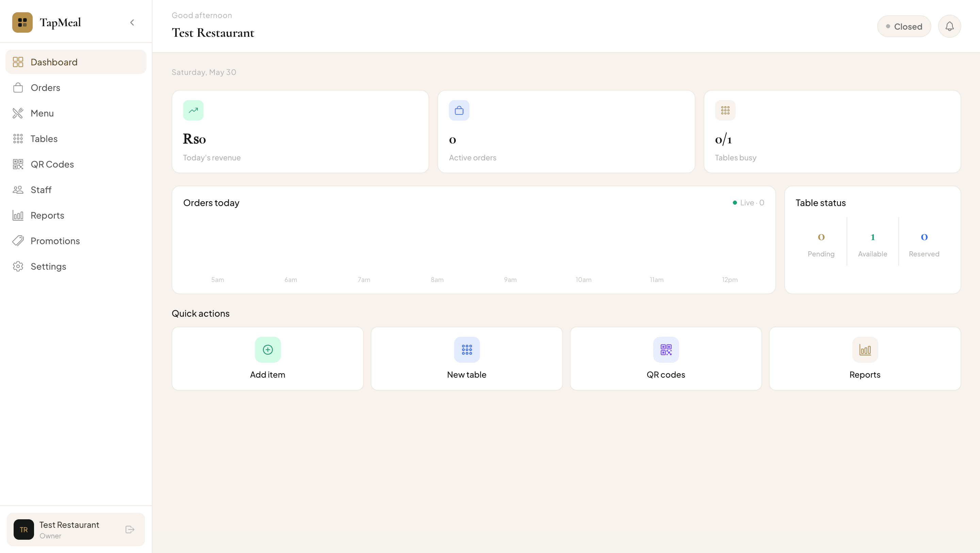
Task: Click the 5am chart axis label
Action: pyautogui.click(x=218, y=280)
